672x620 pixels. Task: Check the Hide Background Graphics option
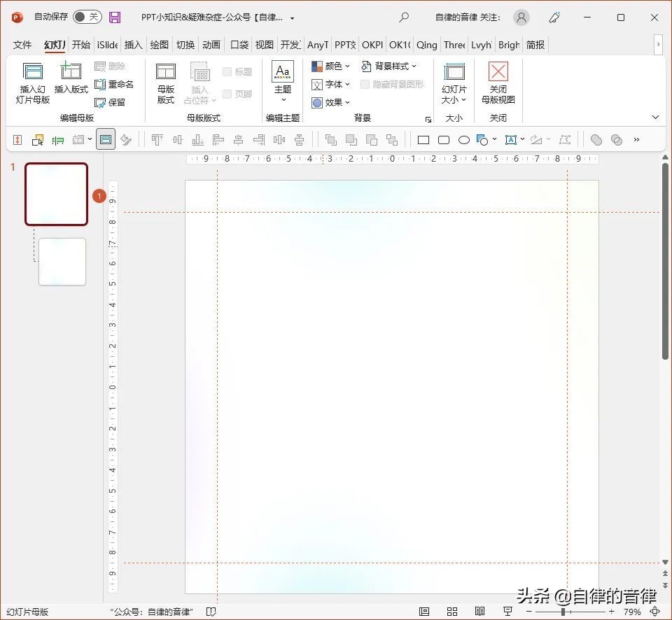click(365, 83)
